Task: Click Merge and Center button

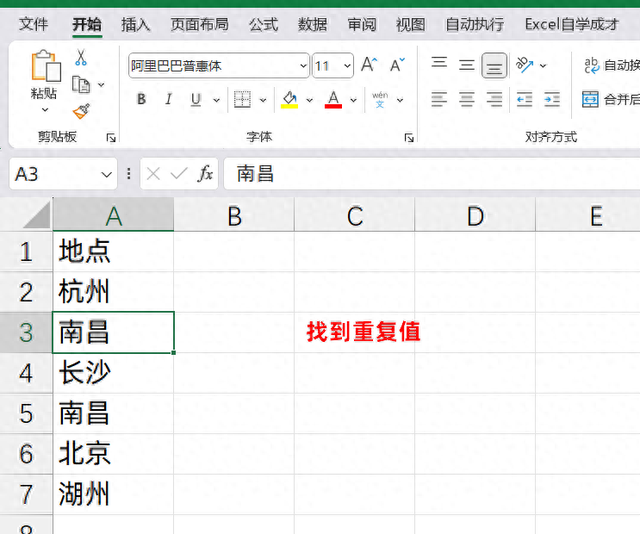Action: [611, 99]
